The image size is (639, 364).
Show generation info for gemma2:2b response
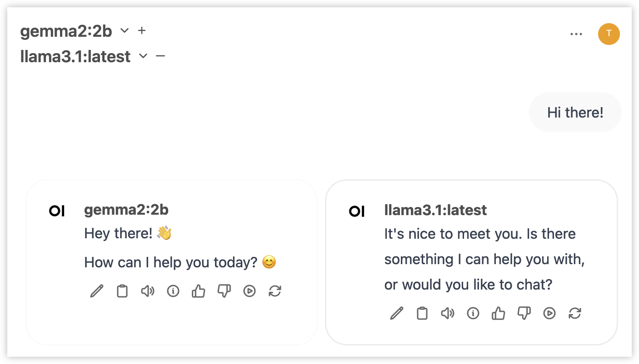[173, 291]
